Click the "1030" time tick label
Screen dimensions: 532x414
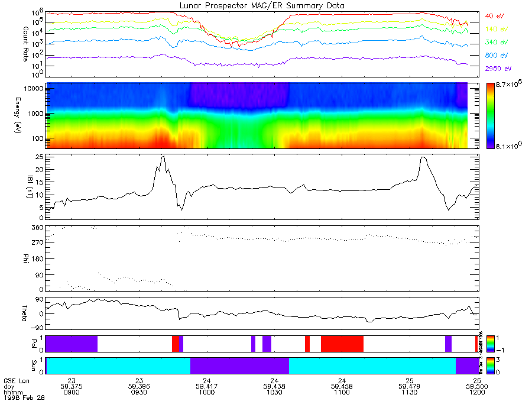(x=274, y=392)
